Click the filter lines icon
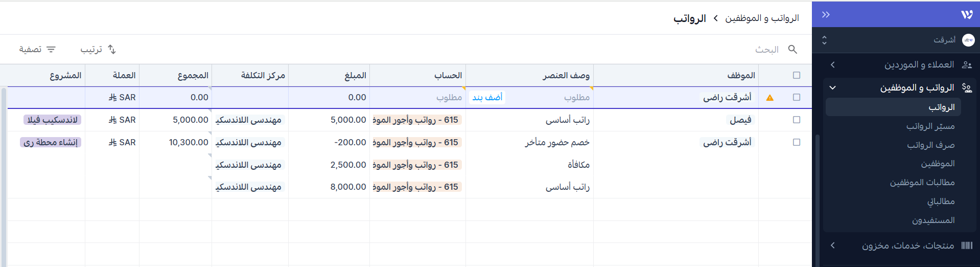The width and height of the screenshot is (980, 267). 51,49
